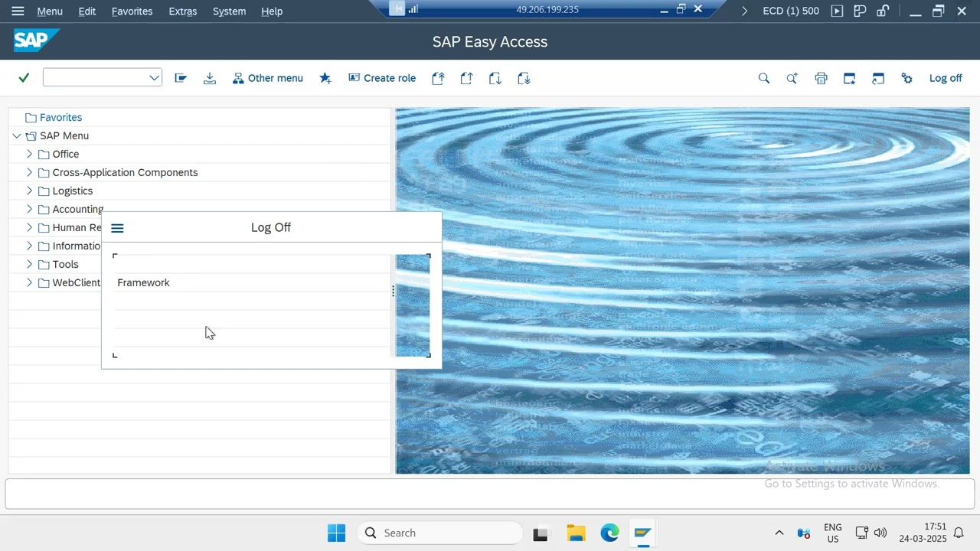Viewport: 980px width, 551px height.
Task: Expand the Information Systems folder
Action: click(x=29, y=246)
